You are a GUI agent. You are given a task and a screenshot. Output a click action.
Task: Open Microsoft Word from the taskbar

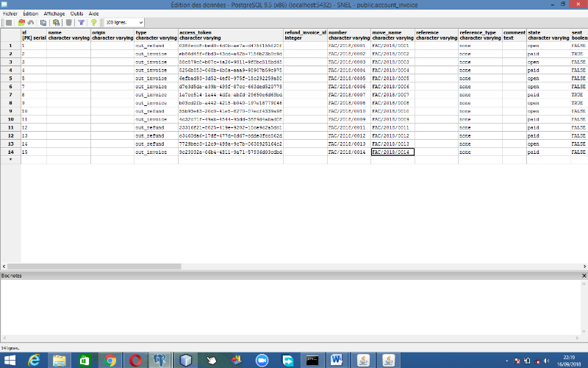[337, 361]
